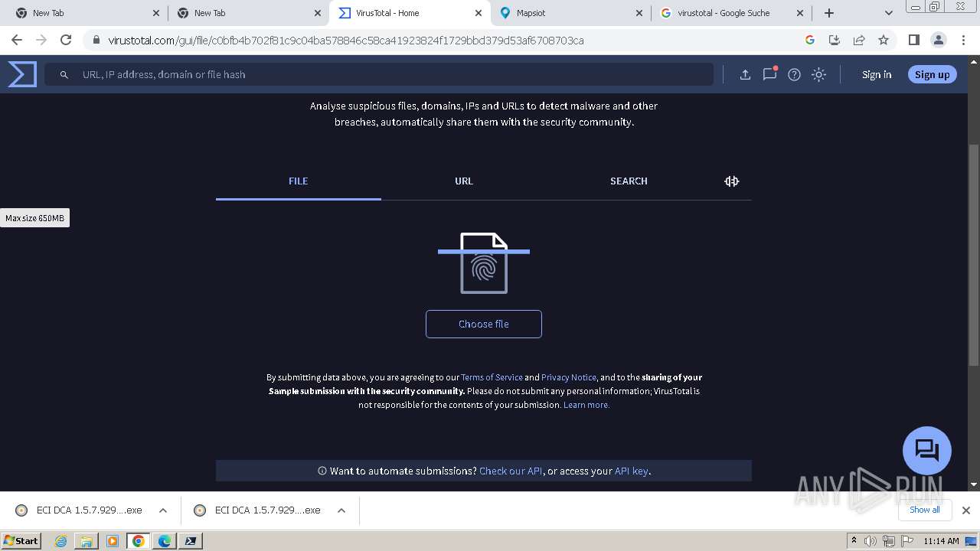Viewport: 980px width, 551px height.
Task: Toggle the browser side panel
Action: (x=913, y=40)
